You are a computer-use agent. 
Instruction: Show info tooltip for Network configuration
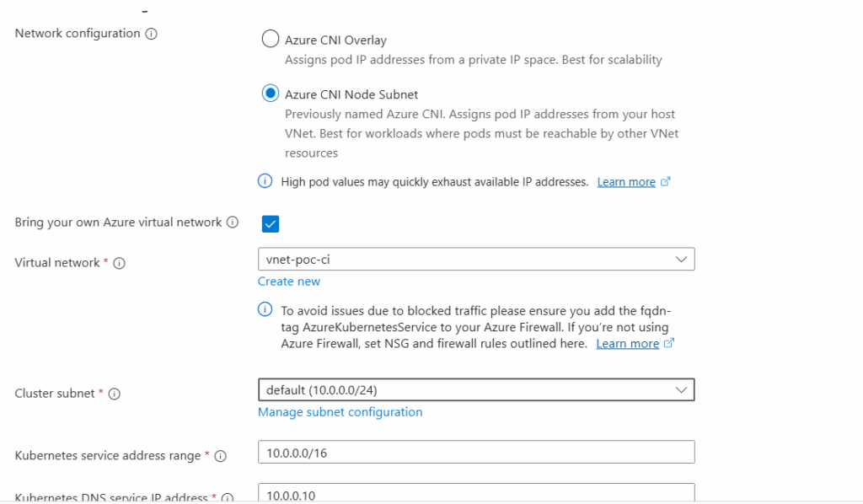(152, 34)
